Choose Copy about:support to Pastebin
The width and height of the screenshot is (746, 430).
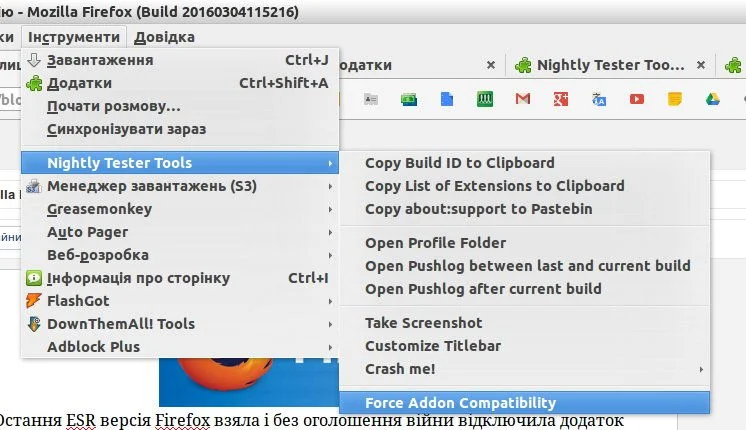point(524,209)
